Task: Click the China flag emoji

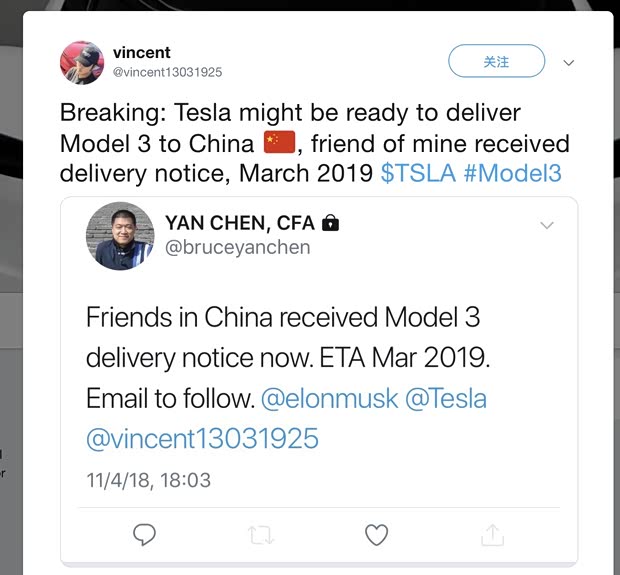Action: pos(279,142)
